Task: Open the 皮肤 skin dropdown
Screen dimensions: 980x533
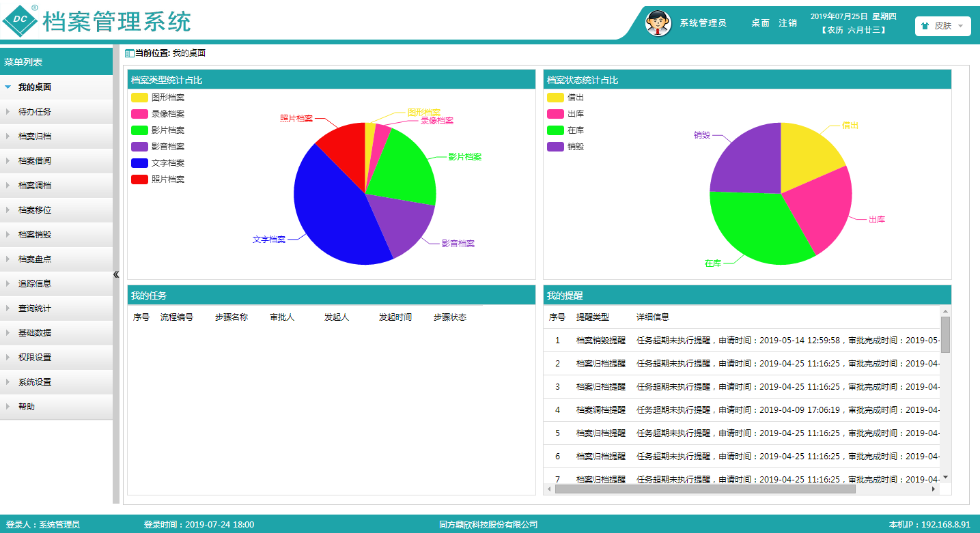Action: 943,26
